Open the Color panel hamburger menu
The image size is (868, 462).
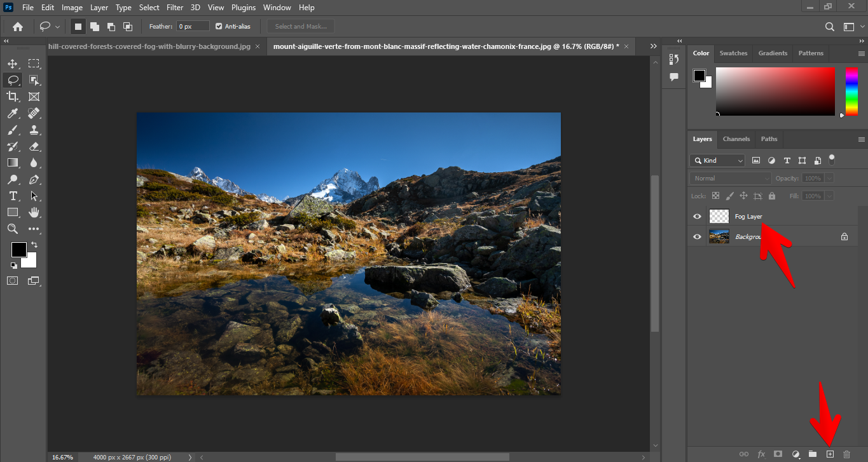[862, 53]
